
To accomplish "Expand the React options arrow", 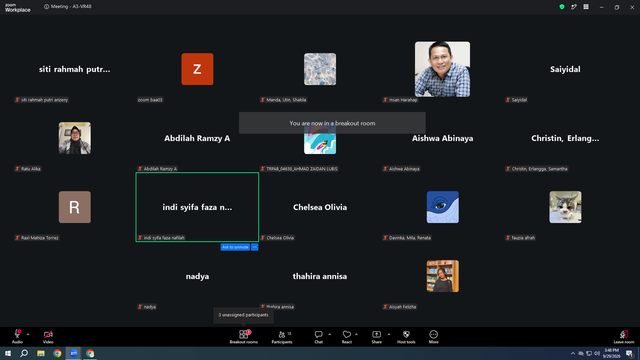I will (x=356, y=334).
